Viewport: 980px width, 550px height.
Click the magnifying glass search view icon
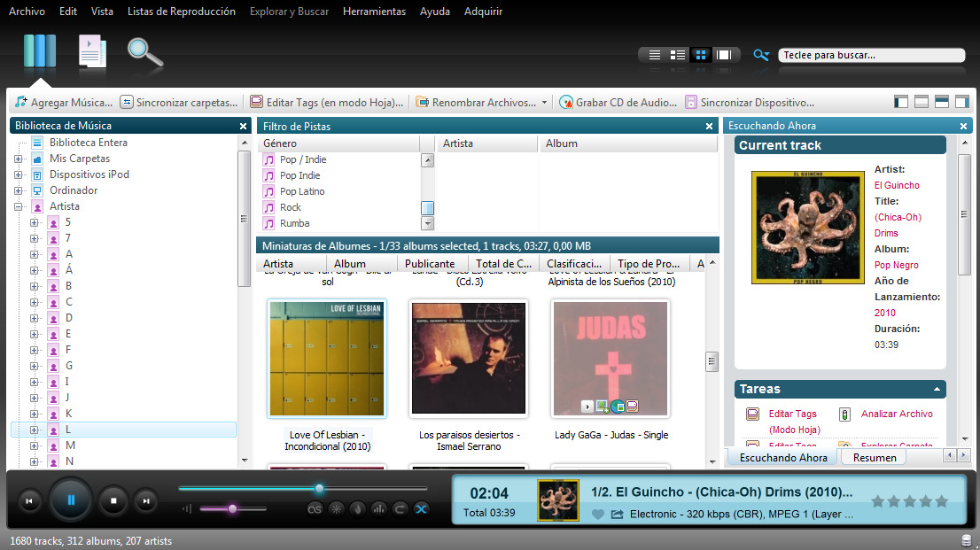144,51
